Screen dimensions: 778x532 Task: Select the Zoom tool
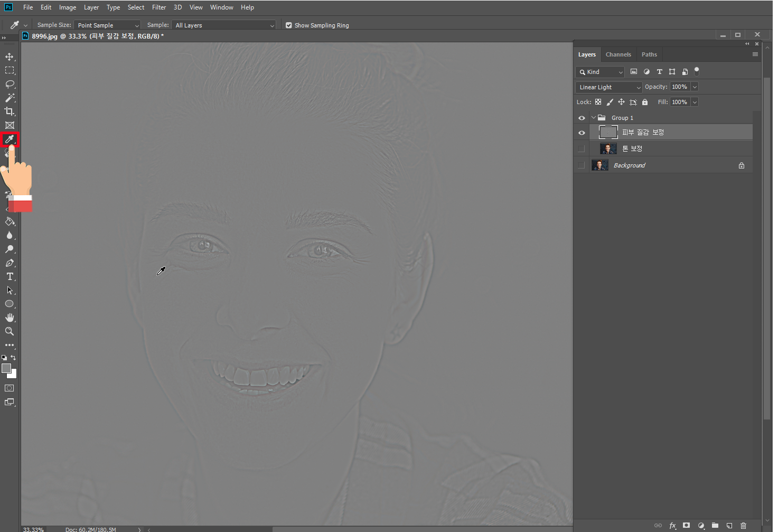click(x=10, y=331)
